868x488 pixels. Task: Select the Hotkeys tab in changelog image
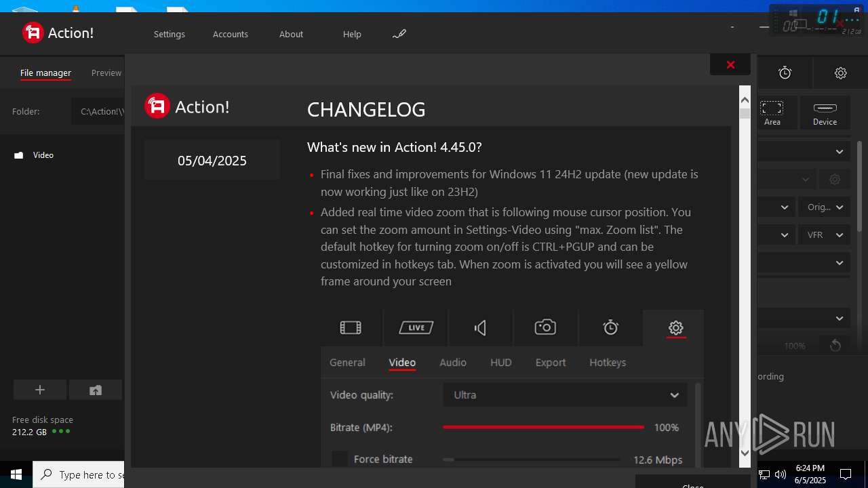608,363
